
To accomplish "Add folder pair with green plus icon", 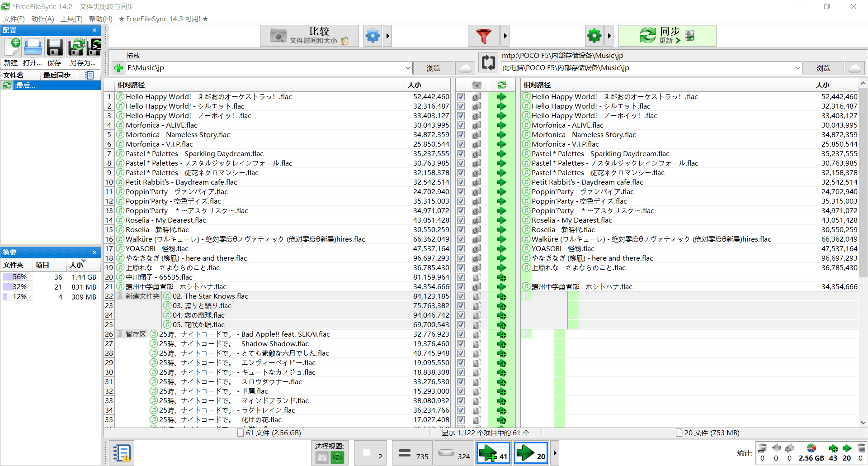I will click(x=118, y=68).
